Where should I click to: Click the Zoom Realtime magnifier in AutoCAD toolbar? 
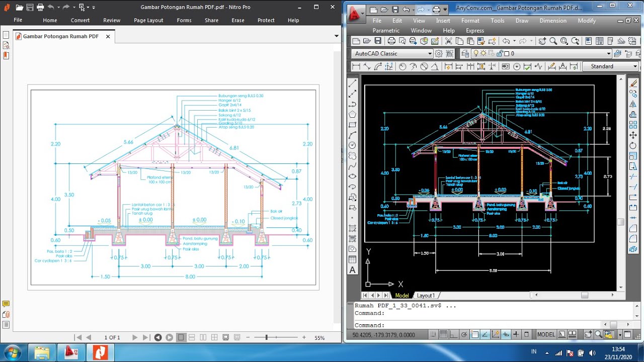(553, 41)
